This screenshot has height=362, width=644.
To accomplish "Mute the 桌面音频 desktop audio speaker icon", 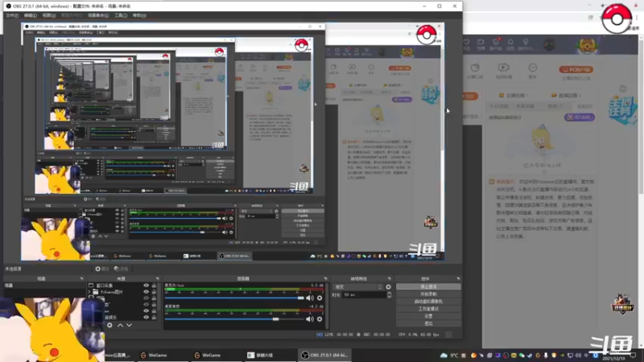I will pos(310,319).
